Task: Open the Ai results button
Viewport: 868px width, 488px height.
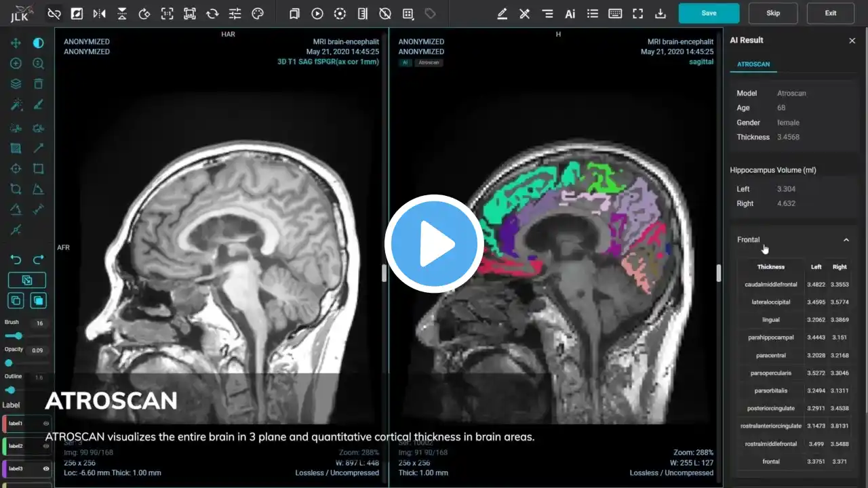Action: tap(570, 14)
